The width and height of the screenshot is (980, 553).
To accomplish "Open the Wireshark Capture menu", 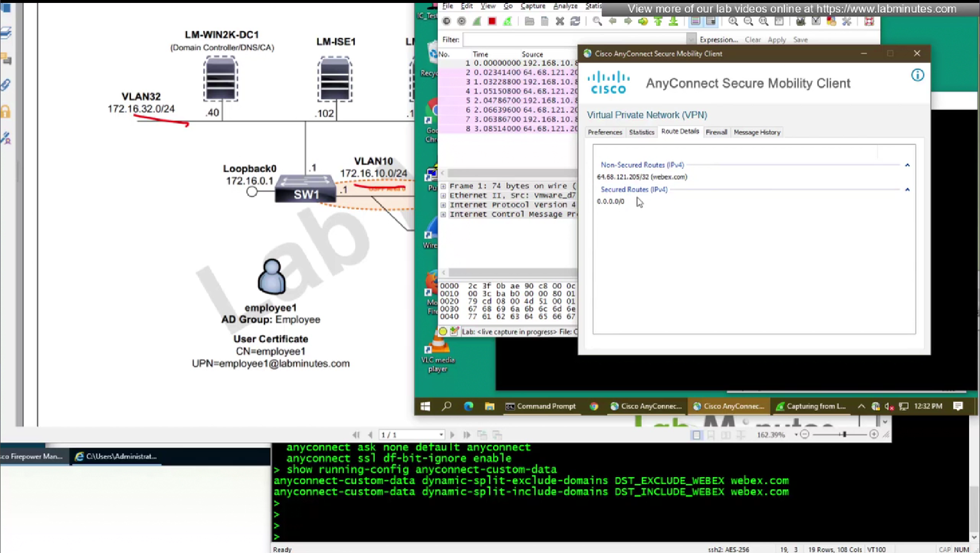I will pyautogui.click(x=532, y=6).
